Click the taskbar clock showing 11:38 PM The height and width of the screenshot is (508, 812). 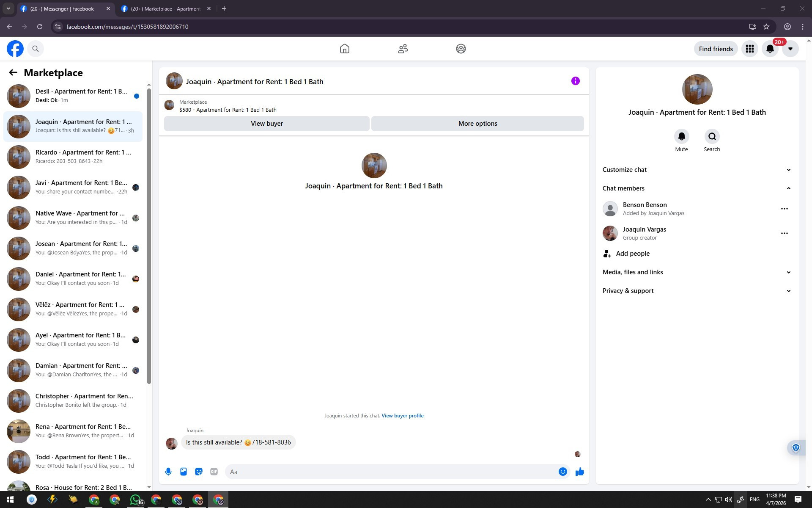click(776, 500)
